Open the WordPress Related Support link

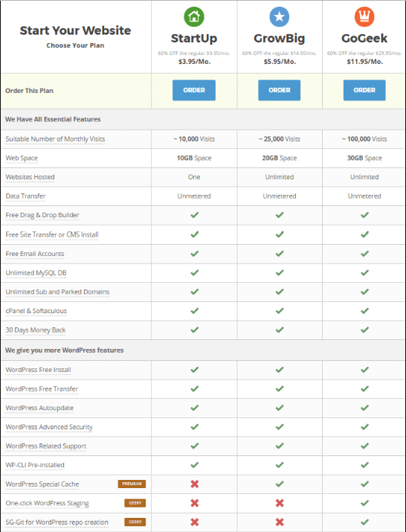46,446
